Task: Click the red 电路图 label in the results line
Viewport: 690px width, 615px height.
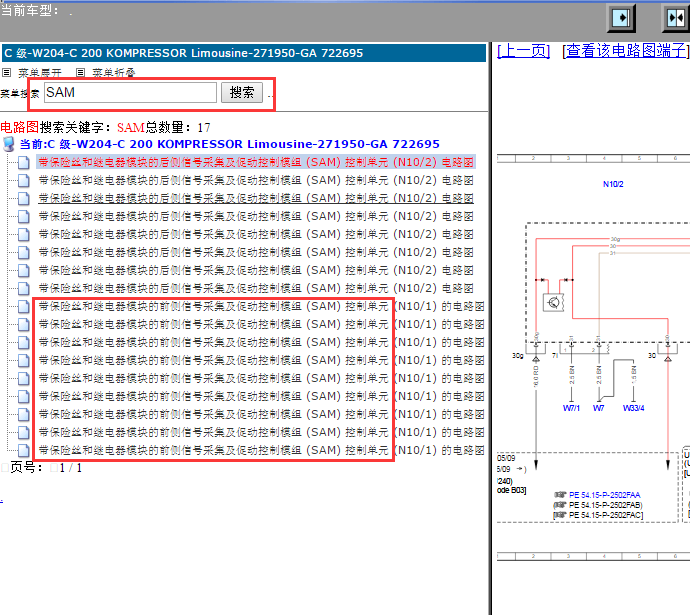Action: [x=20, y=128]
